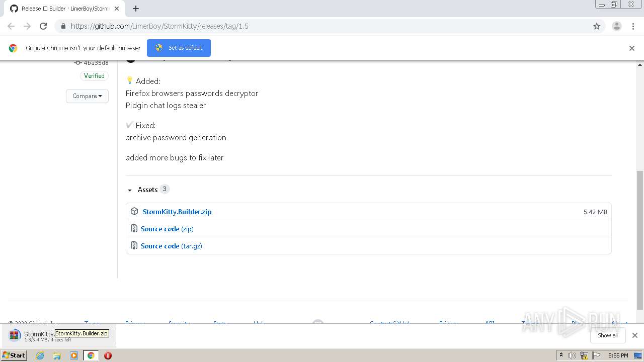Click the vertical page scrollbar thumb
The image size is (644, 362).
(640, 240)
